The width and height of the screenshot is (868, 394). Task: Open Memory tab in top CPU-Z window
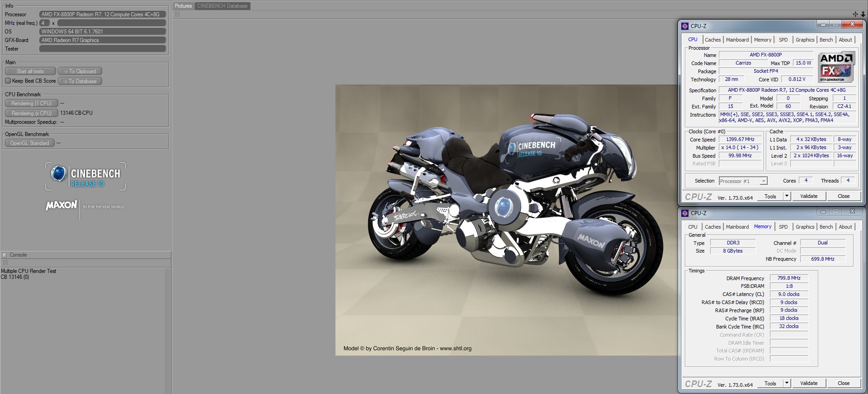pyautogui.click(x=763, y=40)
